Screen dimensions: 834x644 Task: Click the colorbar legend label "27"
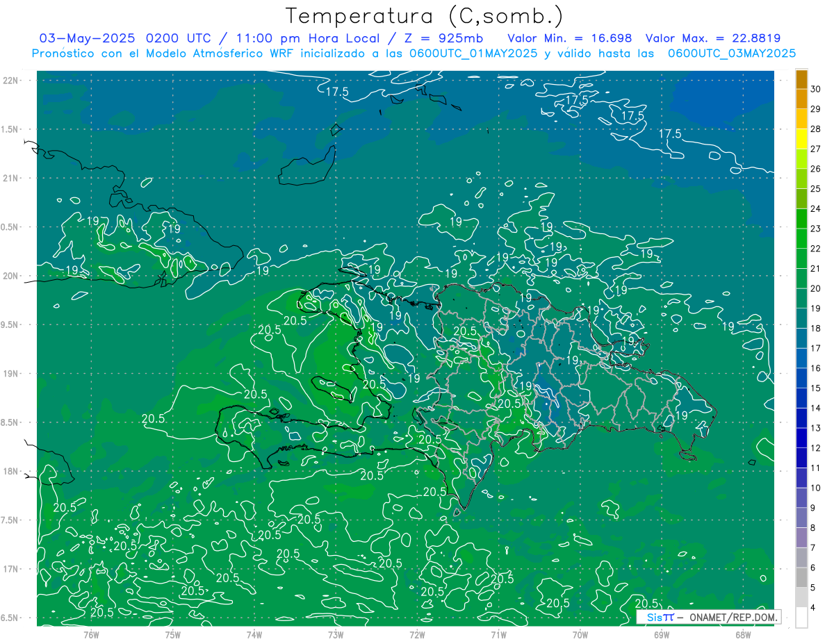tap(816, 149)
